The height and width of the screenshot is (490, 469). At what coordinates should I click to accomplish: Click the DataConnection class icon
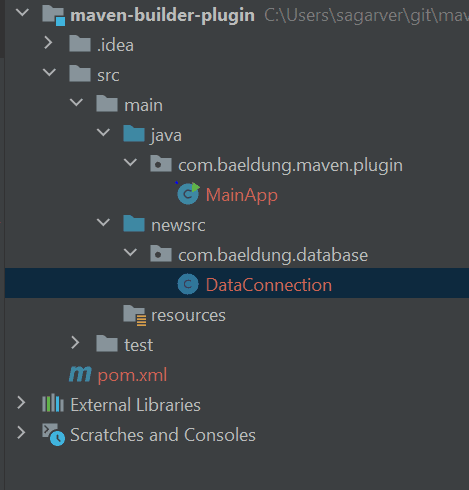(x=188, y=284)
